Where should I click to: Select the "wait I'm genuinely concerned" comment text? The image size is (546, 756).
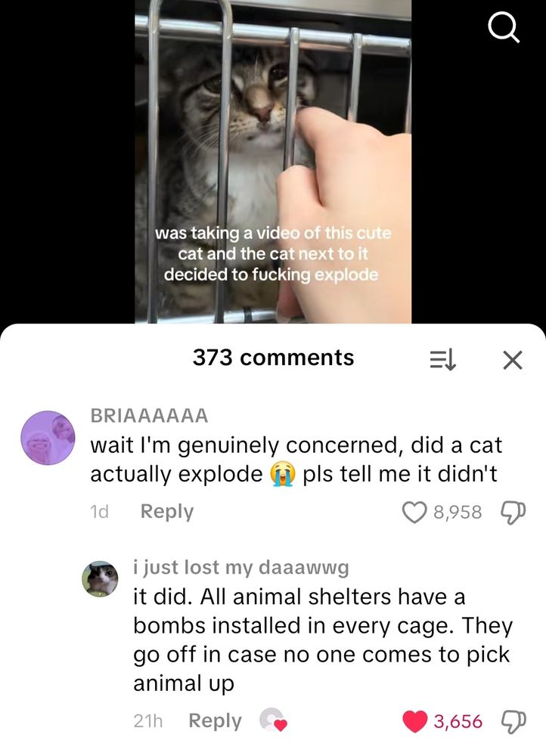296,460
